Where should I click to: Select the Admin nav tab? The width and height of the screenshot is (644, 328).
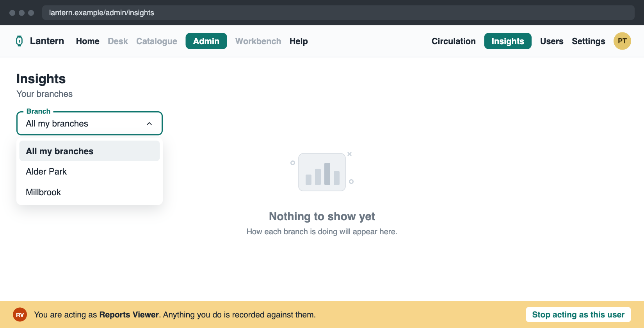(x=206, y=41)
